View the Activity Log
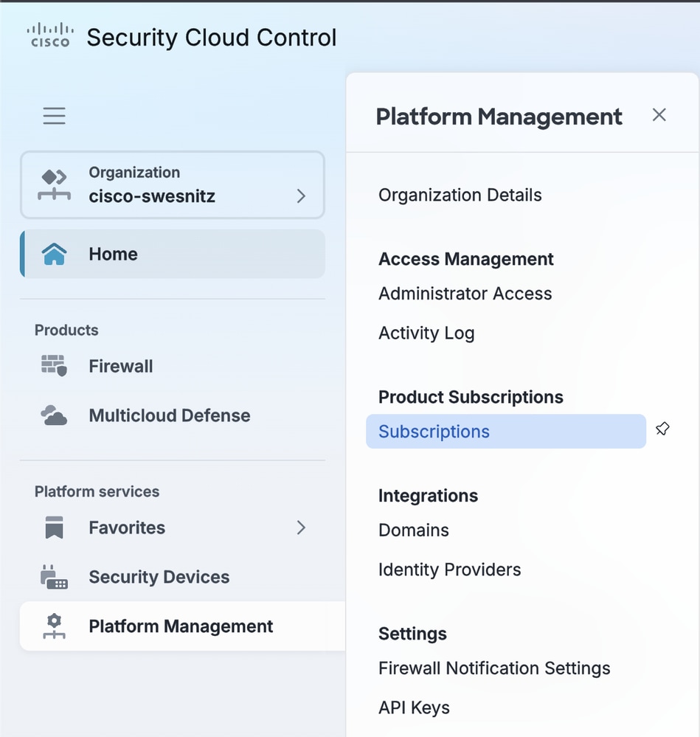The width and height of the screenshot is (700, 737). click(426, 333)
